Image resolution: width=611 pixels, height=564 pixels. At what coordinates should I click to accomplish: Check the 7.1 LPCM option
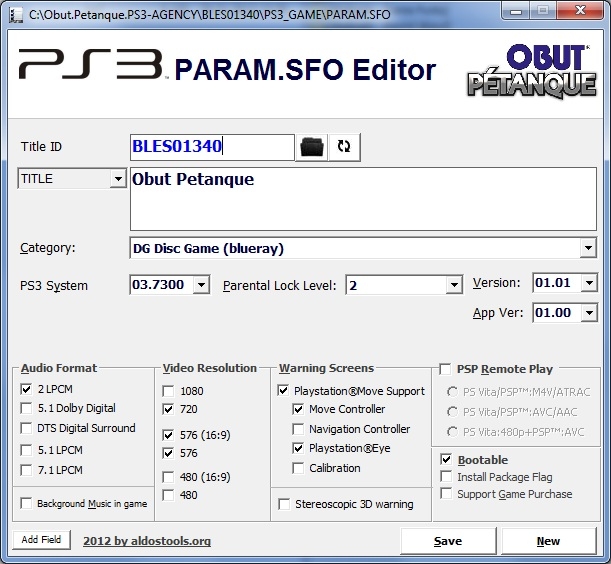[26, 470]
